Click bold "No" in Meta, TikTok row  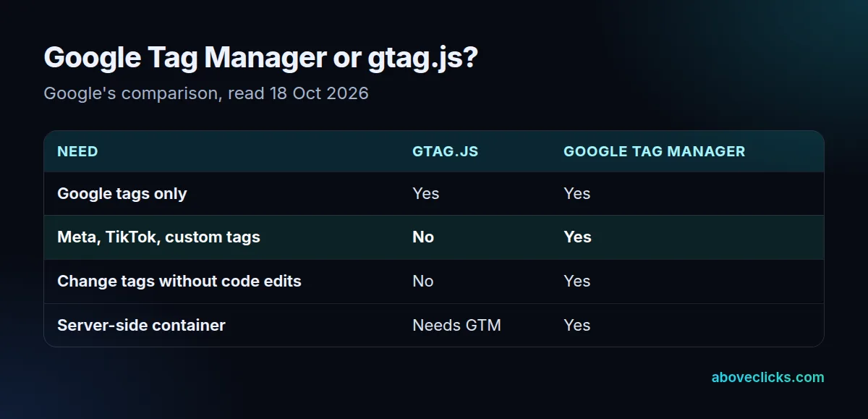[x=423, y=237]
